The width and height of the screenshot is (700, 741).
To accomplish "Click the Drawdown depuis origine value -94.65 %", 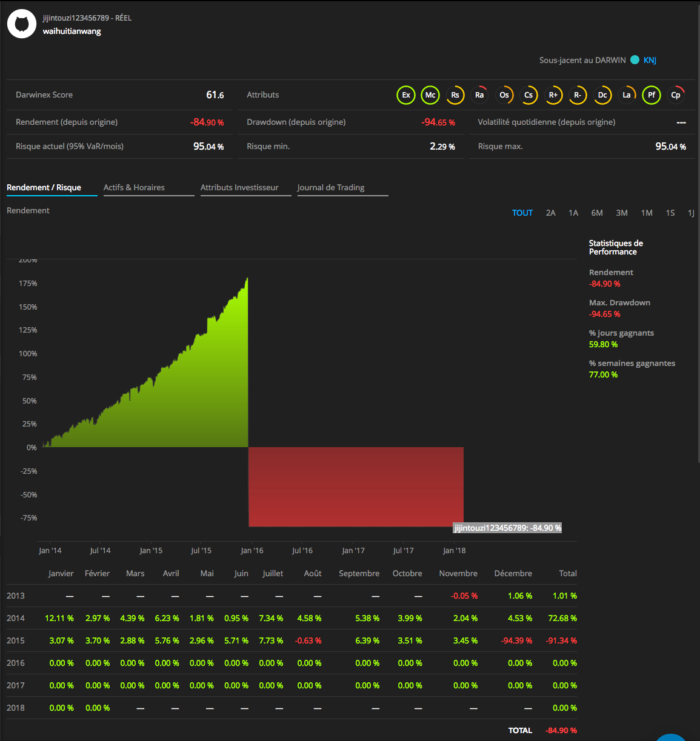I will [438, 122].
